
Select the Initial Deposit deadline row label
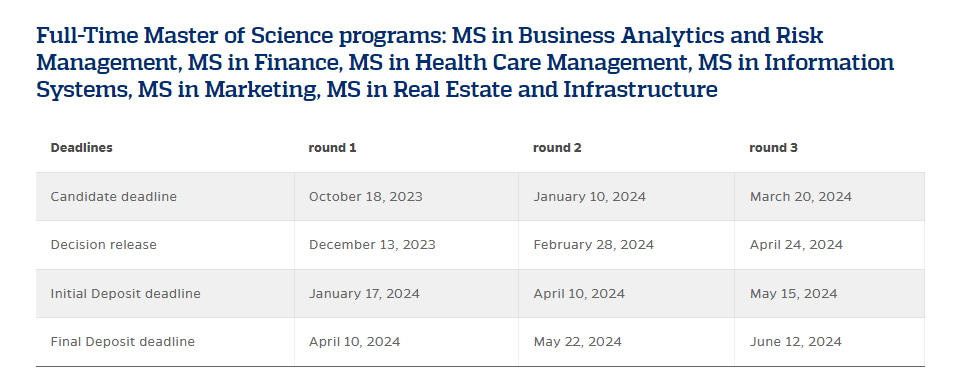click(125, 293)
